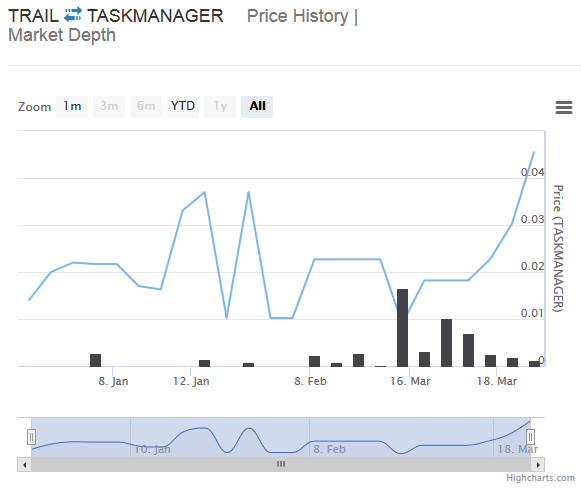Click the Price (TASKMANAGER) axis title

pos(558,249)
